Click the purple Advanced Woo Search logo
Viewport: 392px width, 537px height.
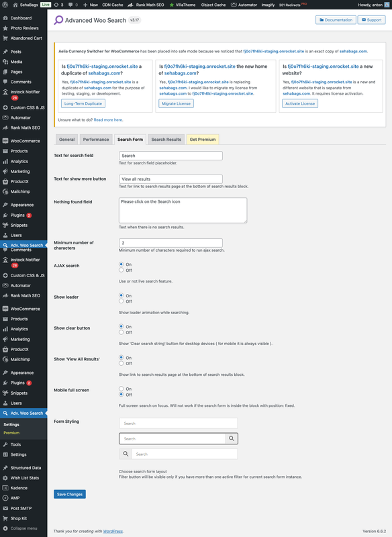point(58,20)
